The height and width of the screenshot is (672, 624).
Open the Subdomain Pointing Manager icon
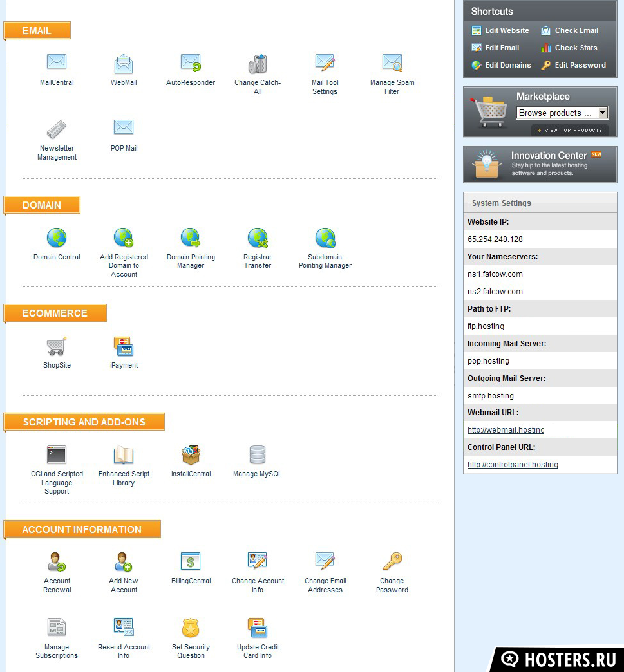(325, 238)
